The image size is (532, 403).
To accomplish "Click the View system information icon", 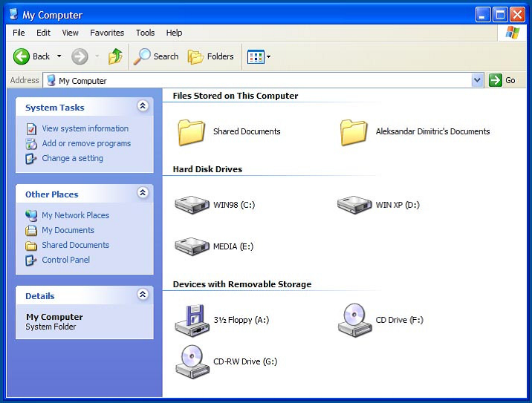I will 31,129.
